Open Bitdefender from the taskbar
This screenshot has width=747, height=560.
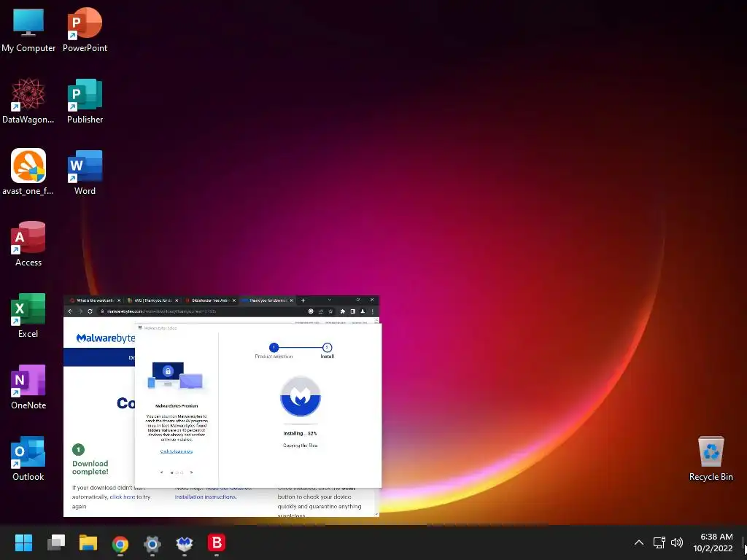point(216,542)
